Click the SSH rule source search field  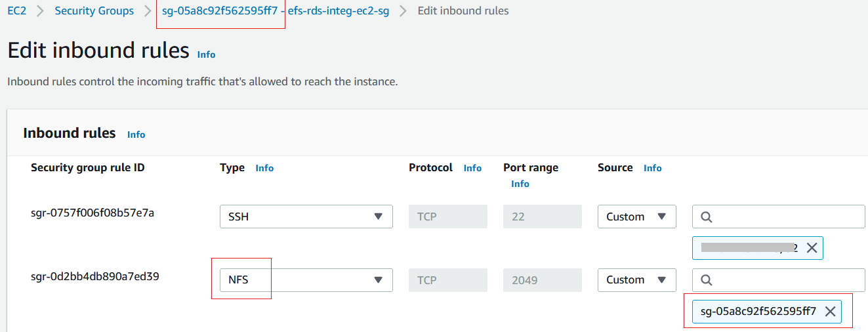point(779,217)
